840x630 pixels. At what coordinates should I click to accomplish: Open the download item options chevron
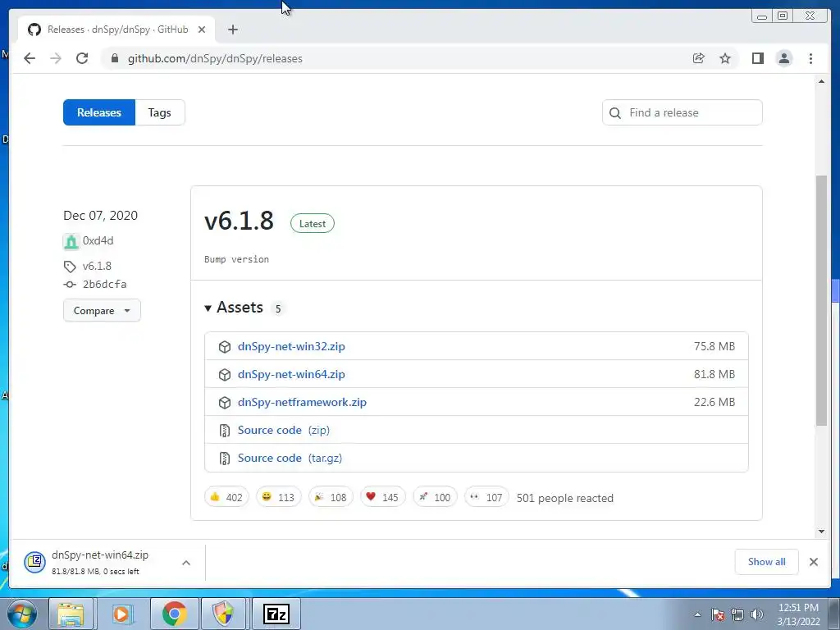coord(186,563)
